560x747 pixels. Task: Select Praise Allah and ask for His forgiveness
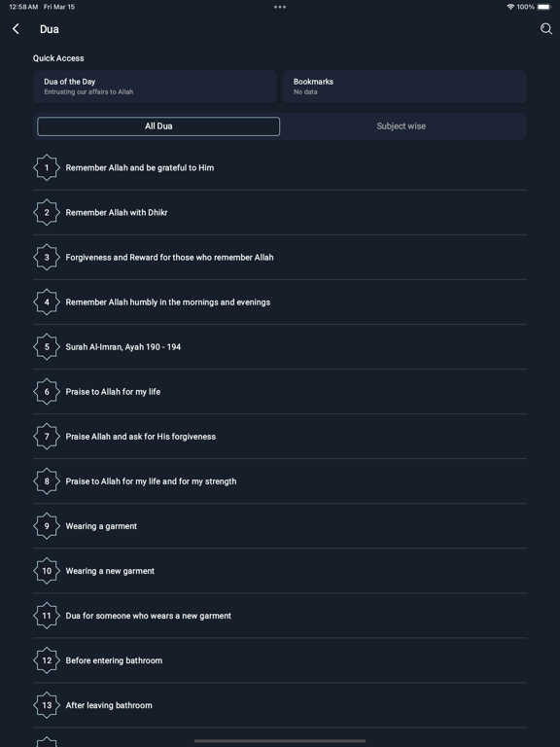point(280,437)
